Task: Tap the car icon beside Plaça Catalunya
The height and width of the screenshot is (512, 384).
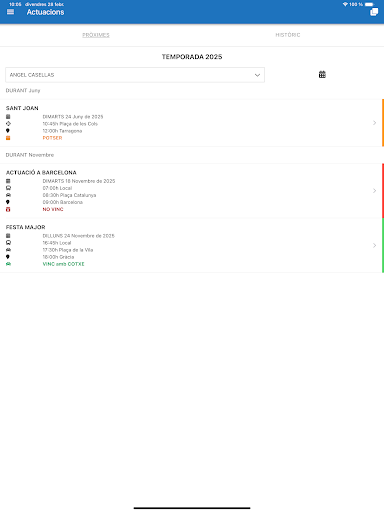Action: coord(8,195)
